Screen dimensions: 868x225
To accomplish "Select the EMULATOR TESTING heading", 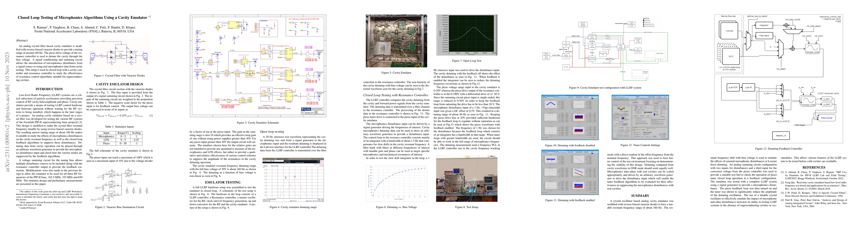I will coord(223,182).
